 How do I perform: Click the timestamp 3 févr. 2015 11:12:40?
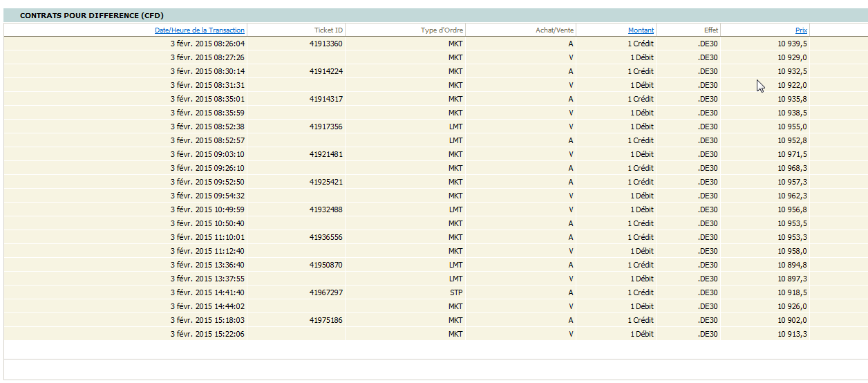207,251
